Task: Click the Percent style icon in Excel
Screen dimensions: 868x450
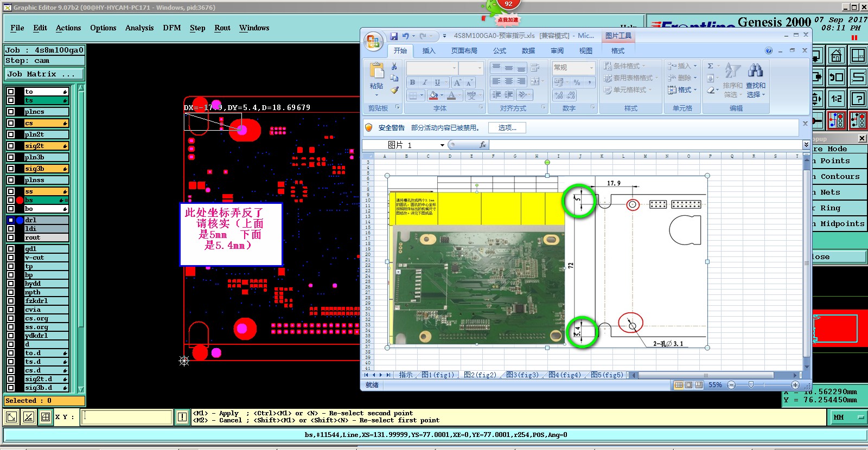Action: tap(577, 82)
